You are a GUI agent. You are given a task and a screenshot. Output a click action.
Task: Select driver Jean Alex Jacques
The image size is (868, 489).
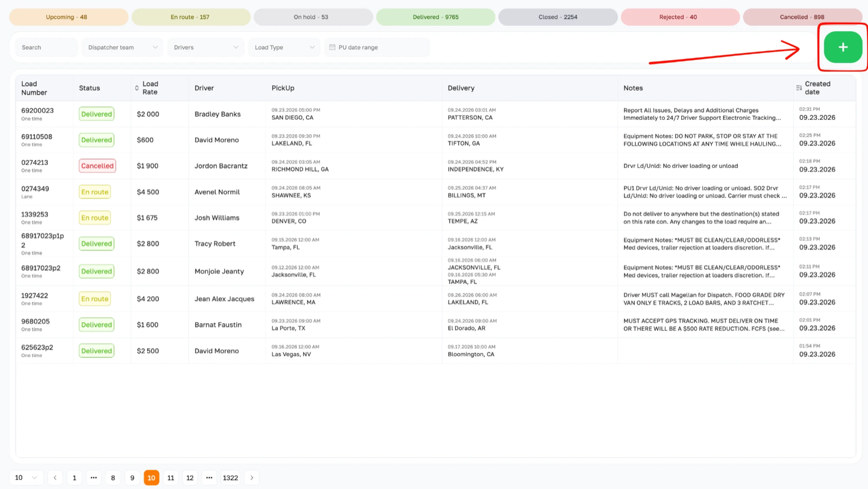tap(224, 299)
